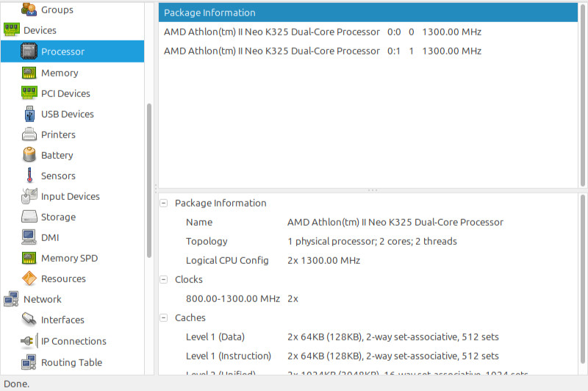The width and height of the screenshot is (588, 391).
Task: Click the Logical CPU Config label
Action: (227, 260)
